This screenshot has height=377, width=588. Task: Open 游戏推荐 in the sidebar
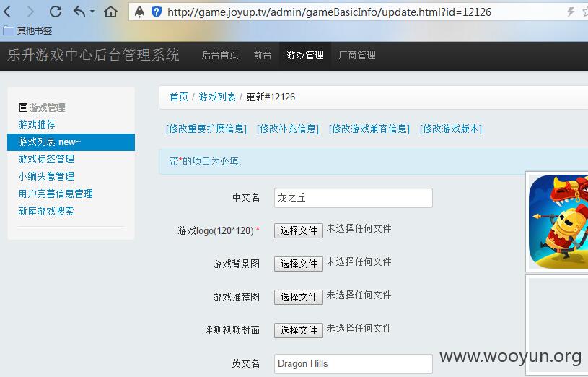pyautogui.click(x=37, y=124)
